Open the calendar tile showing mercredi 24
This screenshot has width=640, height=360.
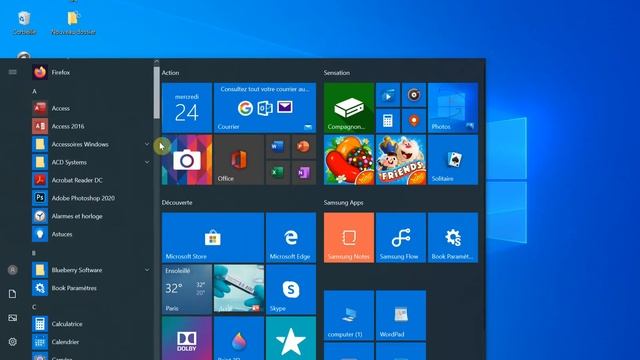187,108
